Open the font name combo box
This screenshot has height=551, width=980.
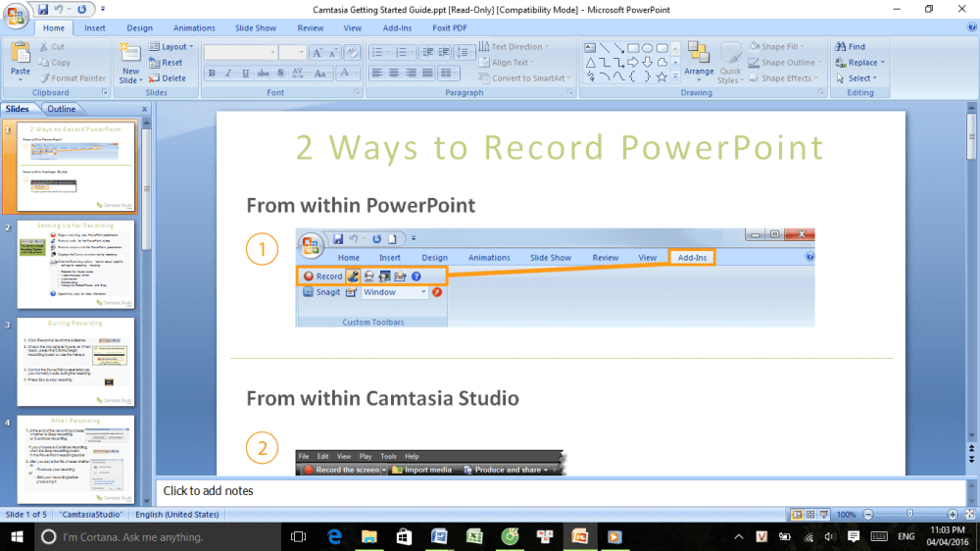click(241, 53)
